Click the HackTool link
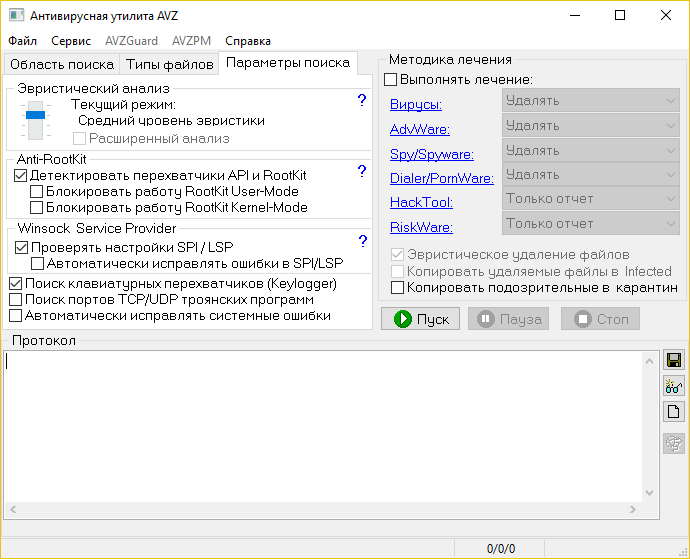 tap(421, 202)
